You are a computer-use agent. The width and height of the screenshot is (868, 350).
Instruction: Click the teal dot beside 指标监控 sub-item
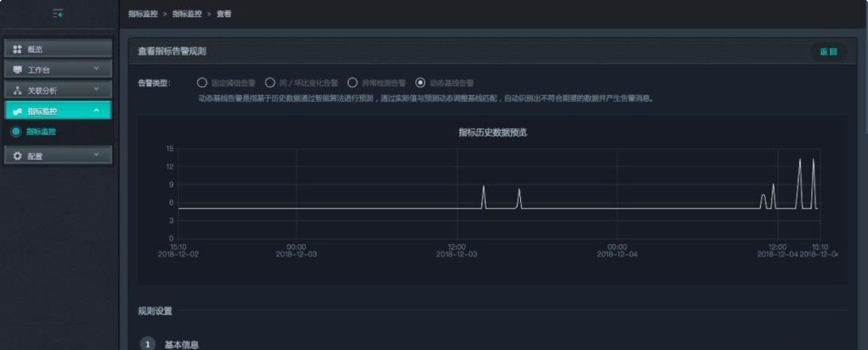pos(16,132)
